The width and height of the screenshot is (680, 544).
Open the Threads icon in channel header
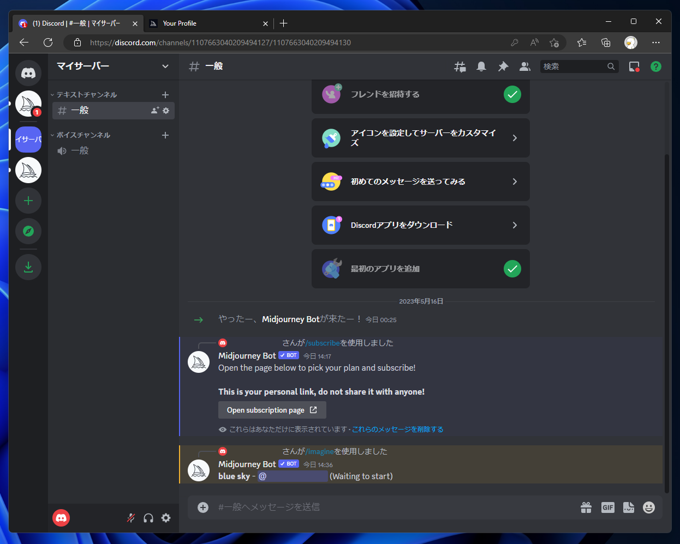(460, 66)
